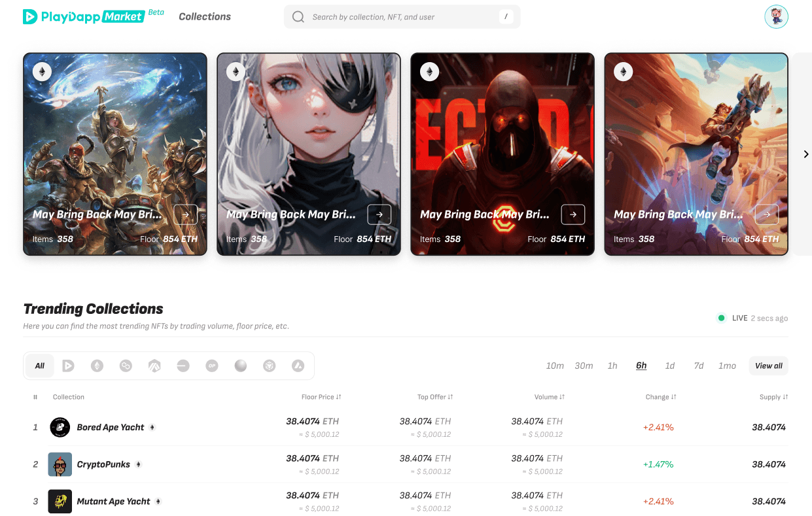Click the '2 secs ago' live timestamp
Viewport: 812px width, 516px height.
click(x=769, y=318)
